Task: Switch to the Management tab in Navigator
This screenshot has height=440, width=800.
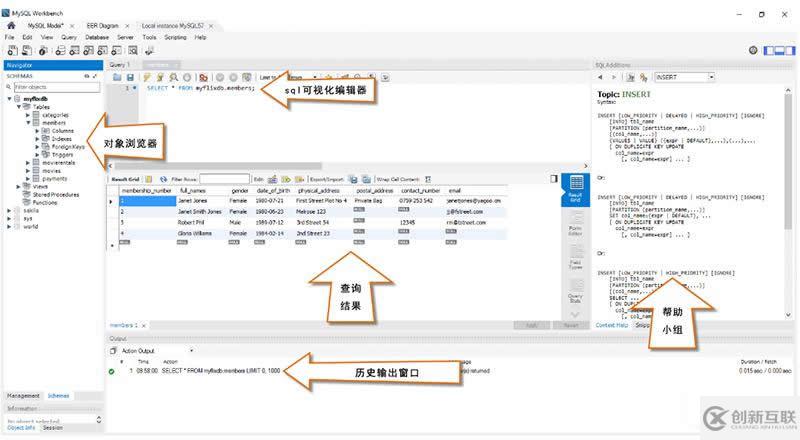Action: tap(23, 396)
